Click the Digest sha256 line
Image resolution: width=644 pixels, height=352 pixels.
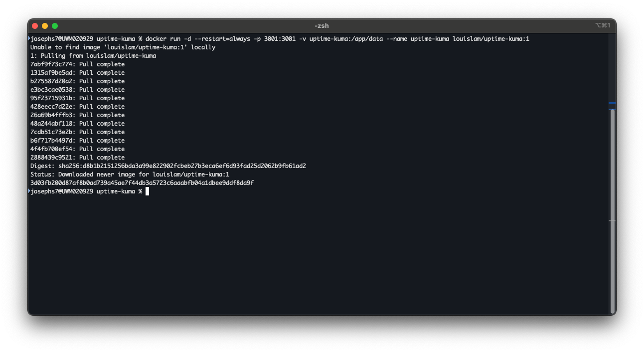pos(168,166)
